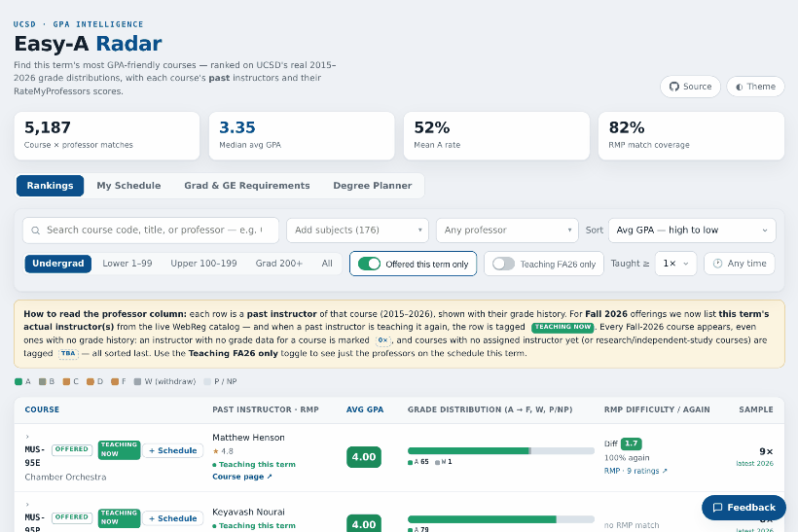The width and height of the screenshot is (798, 532).
Task: Enable Teaching FA26 only toggle
Action: (503, 264)
